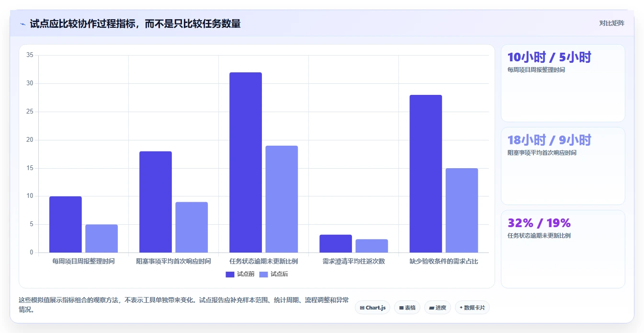Click the 试点前 bar for 任务状态逾期未更新比例
644x333 pixels.
click(x=246, y=162)
